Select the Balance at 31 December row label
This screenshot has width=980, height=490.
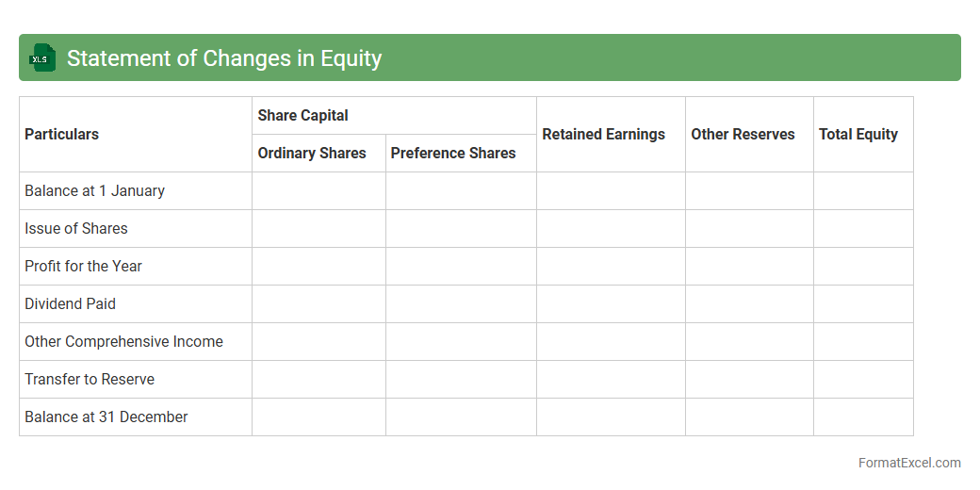(106, 417)
